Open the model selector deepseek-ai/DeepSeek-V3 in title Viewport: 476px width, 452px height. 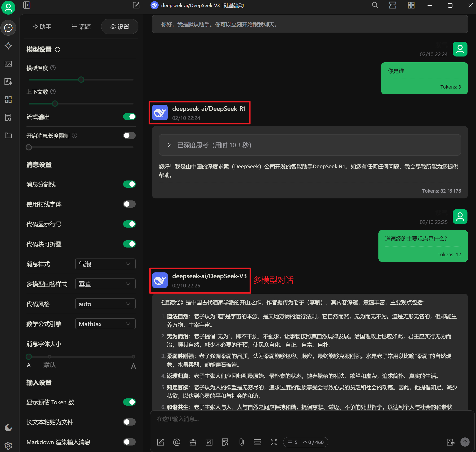197,5
